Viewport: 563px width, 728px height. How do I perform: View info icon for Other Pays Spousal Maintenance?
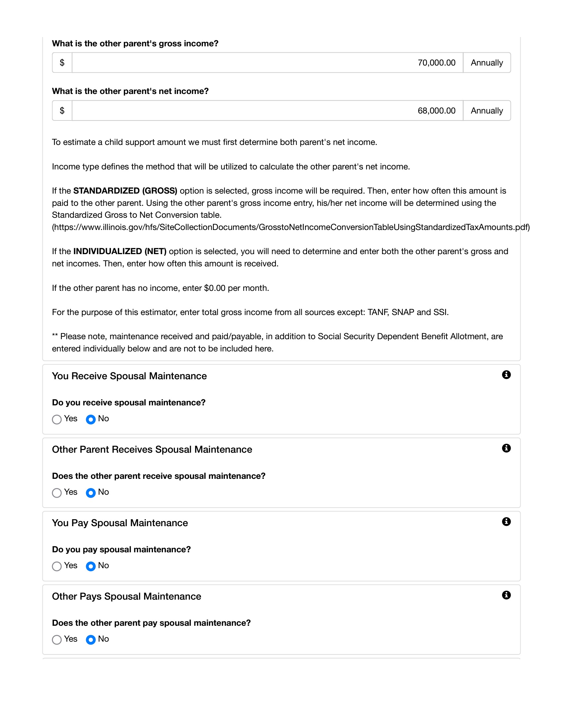pos(506,595)
